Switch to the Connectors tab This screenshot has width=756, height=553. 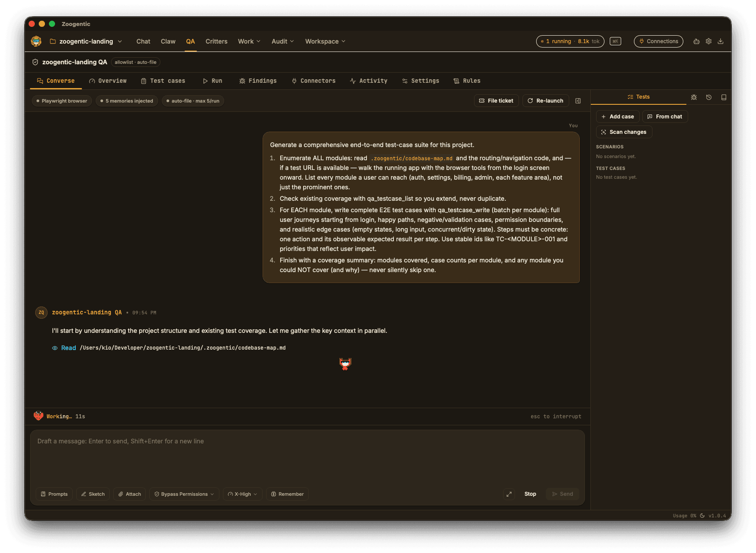point(314,81)
